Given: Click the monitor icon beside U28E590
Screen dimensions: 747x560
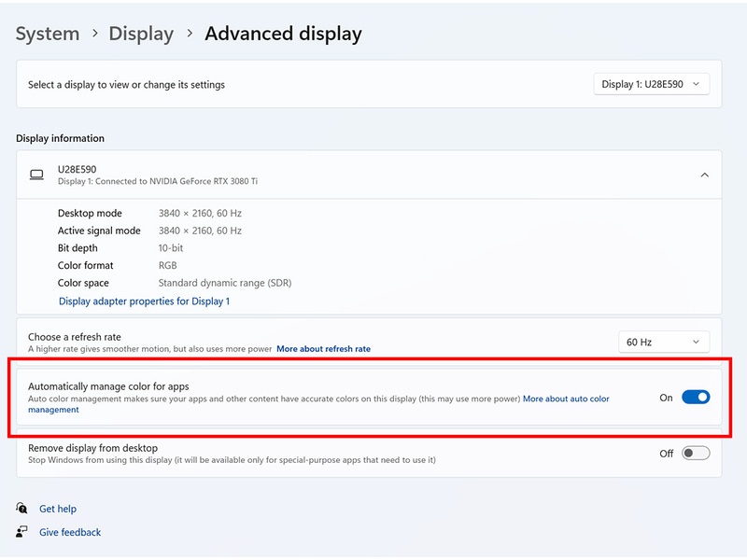Looking at the screenshot, I should click(36, 175).
